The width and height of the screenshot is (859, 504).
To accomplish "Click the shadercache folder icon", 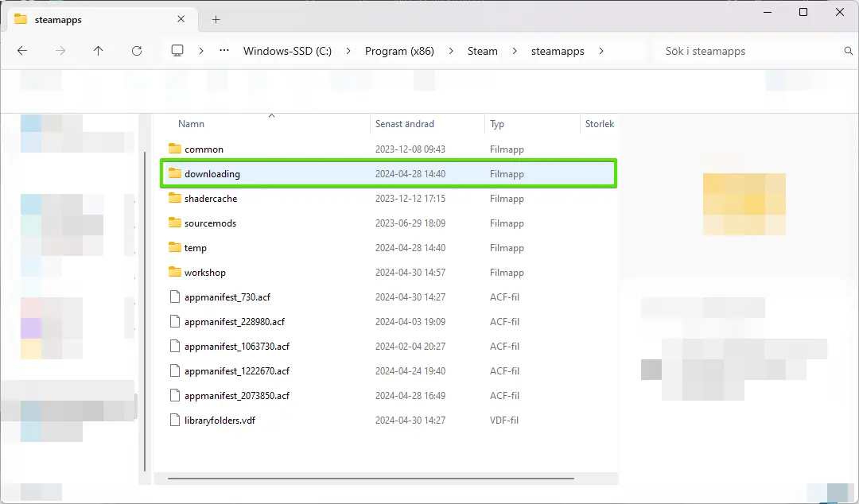I will (175, 198).
